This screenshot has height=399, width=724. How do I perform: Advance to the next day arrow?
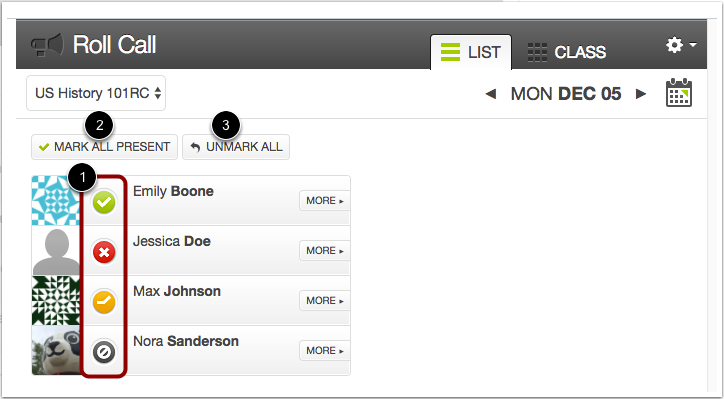click(x=641, y=94)
